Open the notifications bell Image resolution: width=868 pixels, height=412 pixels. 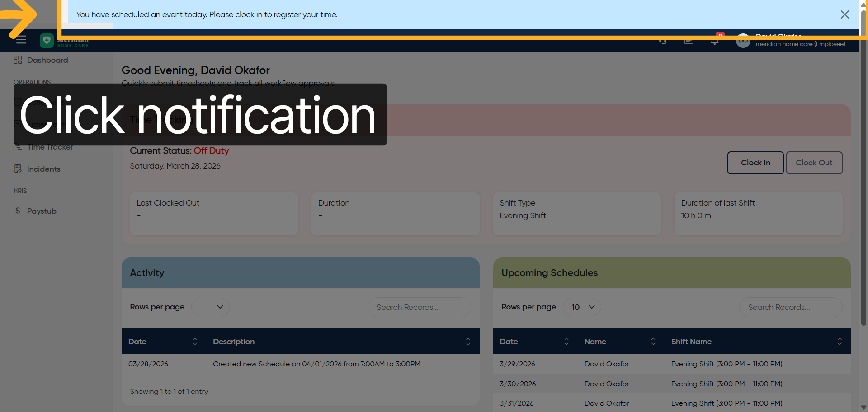click(714, 42)
